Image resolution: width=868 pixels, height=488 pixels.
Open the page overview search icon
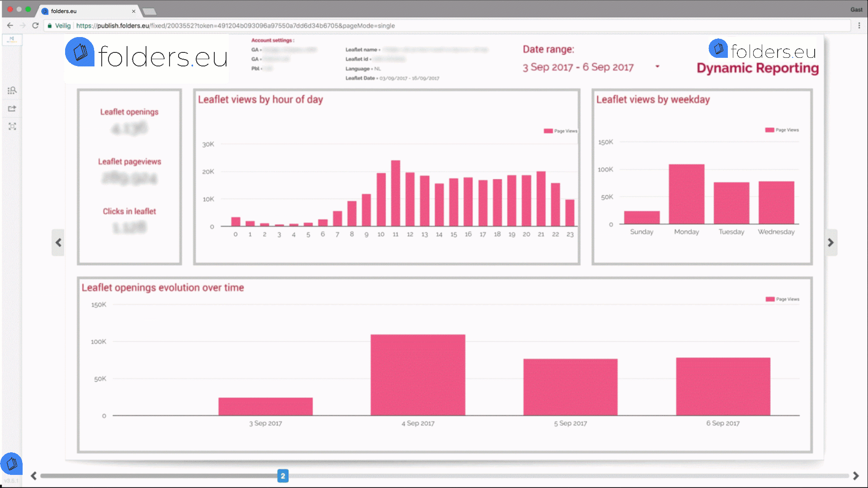[12, 90]
